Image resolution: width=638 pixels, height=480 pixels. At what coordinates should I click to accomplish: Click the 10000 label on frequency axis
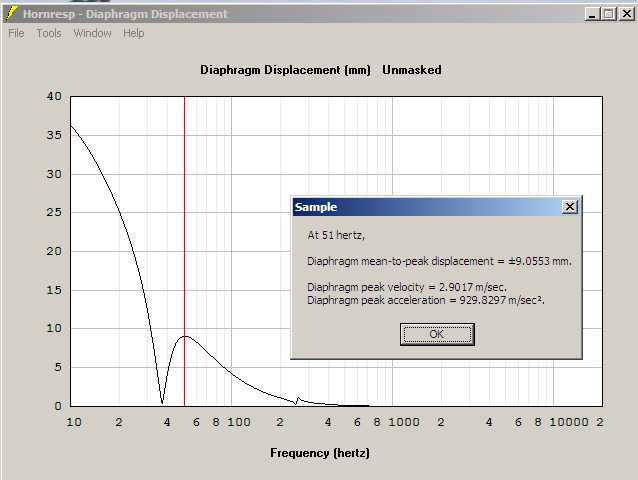point(569,422)
